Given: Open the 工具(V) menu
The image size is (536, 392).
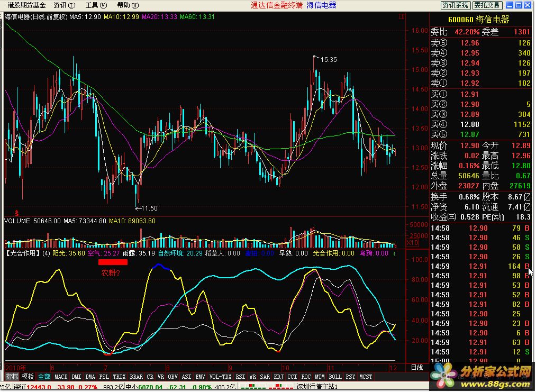Looking at the screenshot, I should [x=96, y=5].
